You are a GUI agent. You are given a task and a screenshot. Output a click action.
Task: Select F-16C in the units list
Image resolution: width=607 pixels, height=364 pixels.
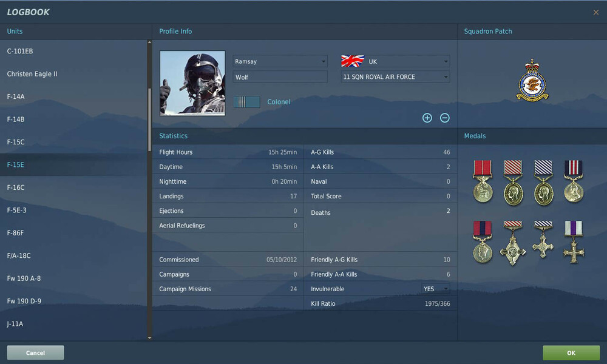coord(73,187)
